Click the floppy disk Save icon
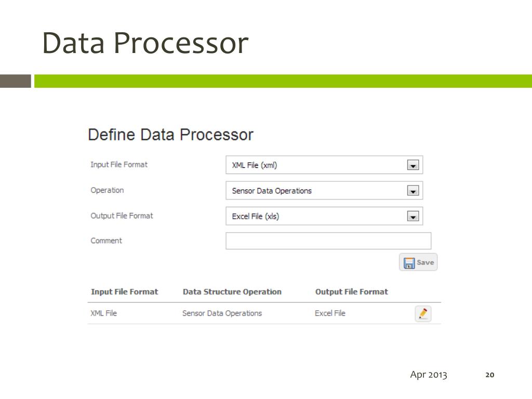Screen dimensions: 532x399 [409, 263]
